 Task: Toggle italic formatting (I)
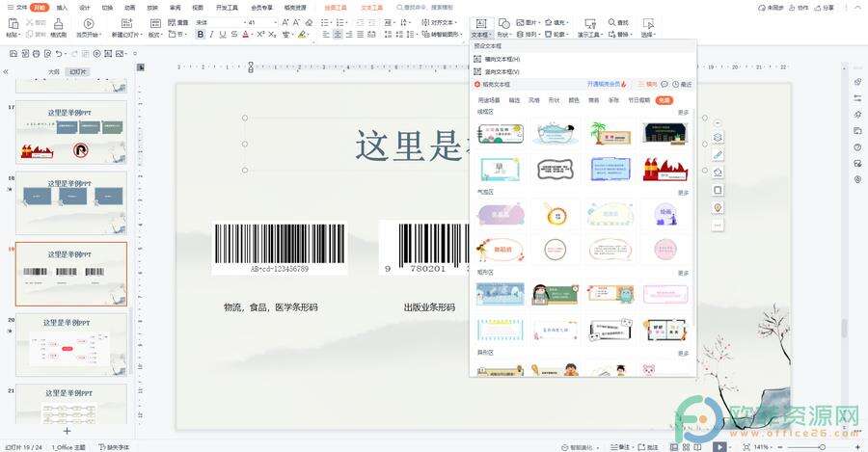point(211,35)
